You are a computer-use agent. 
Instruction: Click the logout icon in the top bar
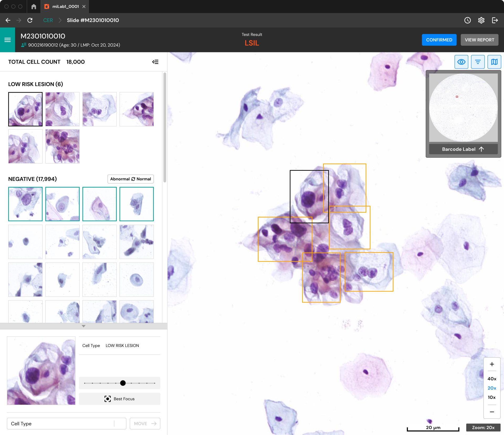pos(495,20)
